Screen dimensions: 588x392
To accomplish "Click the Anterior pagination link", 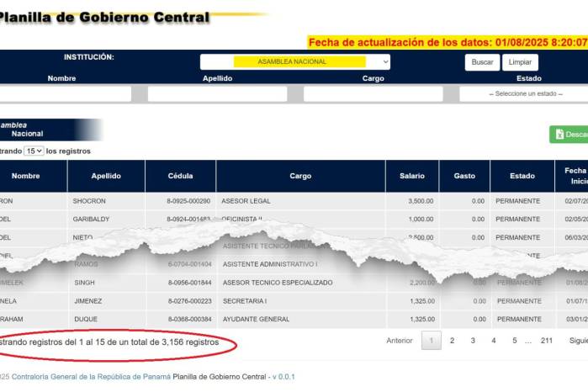I will tap(400, 341).
